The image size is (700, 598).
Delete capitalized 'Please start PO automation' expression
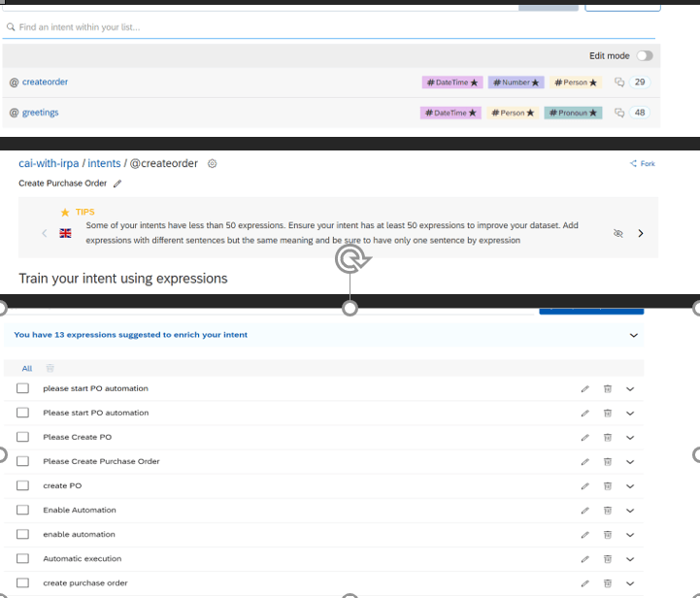[x=608, y=414]
